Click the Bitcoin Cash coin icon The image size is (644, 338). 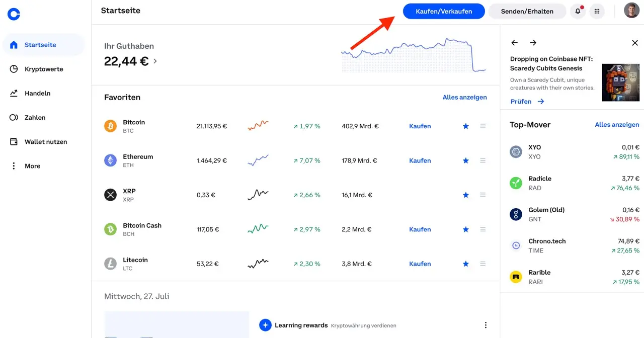click(x=110, y=229)
